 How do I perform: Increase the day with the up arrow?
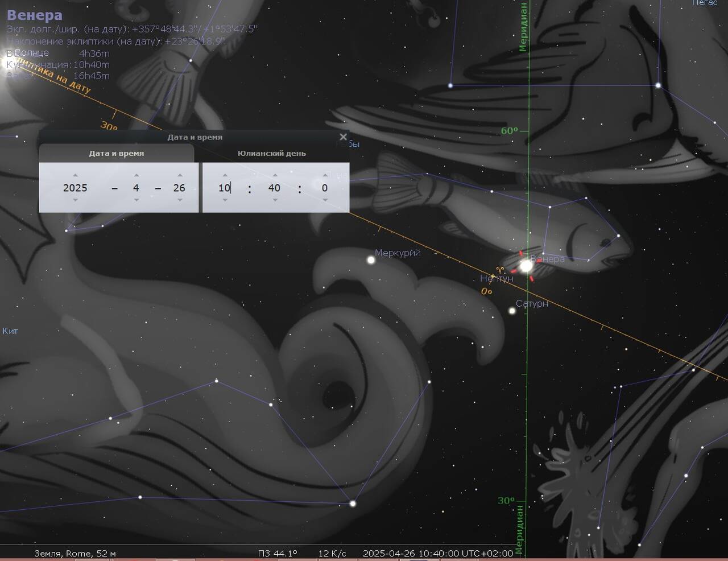click(180, 175)
